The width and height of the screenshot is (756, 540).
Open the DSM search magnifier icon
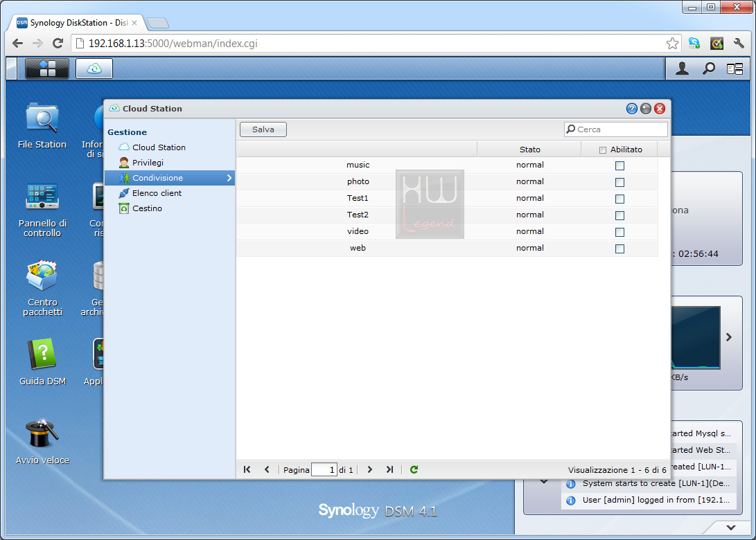pos(708,69)
